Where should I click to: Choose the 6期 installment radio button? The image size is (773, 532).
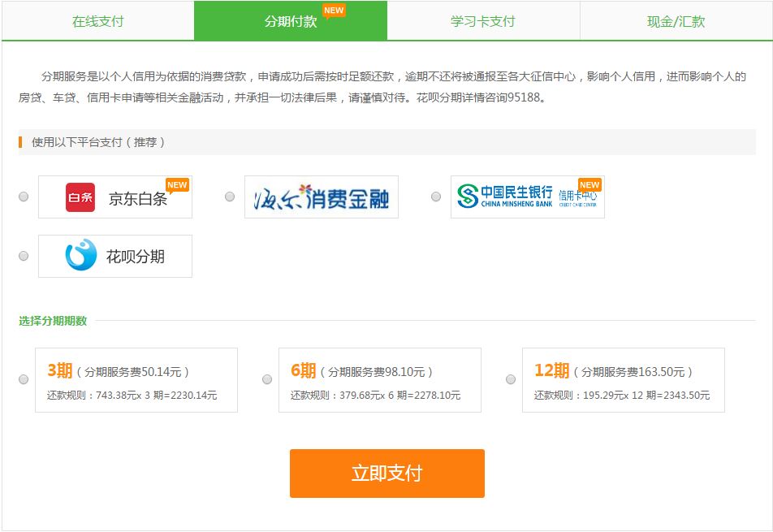coord(267,379)
